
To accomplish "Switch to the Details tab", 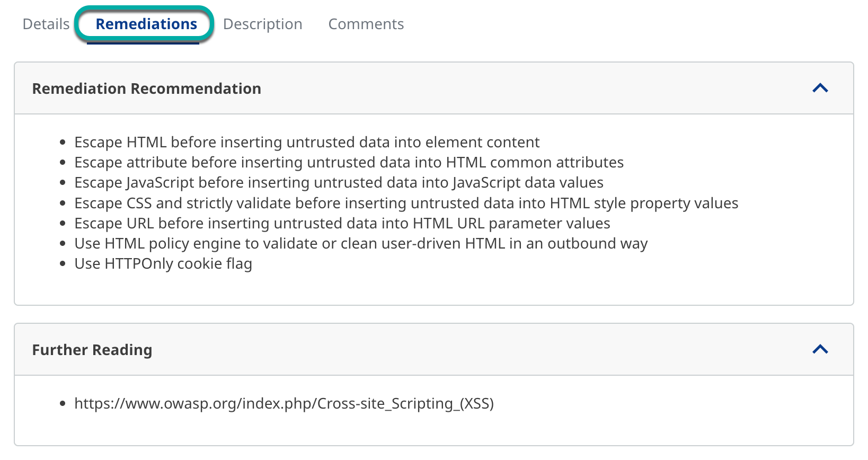I will 46,24.
